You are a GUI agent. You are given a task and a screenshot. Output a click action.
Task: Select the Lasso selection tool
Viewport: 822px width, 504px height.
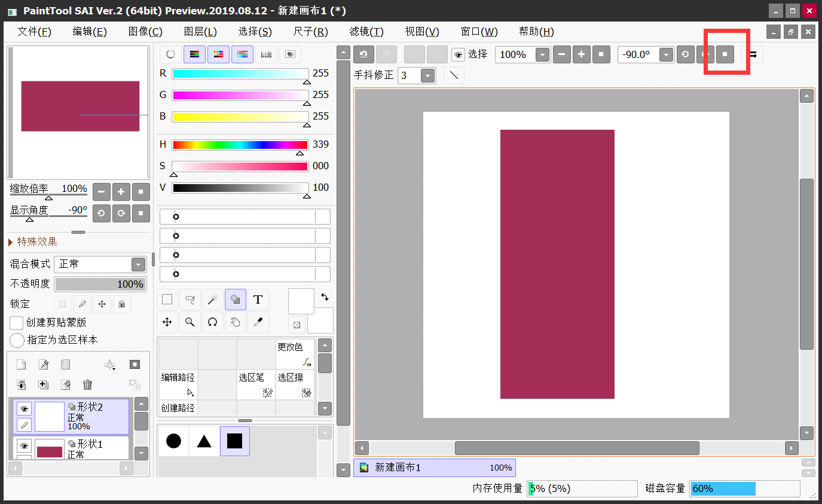point(190,300)
